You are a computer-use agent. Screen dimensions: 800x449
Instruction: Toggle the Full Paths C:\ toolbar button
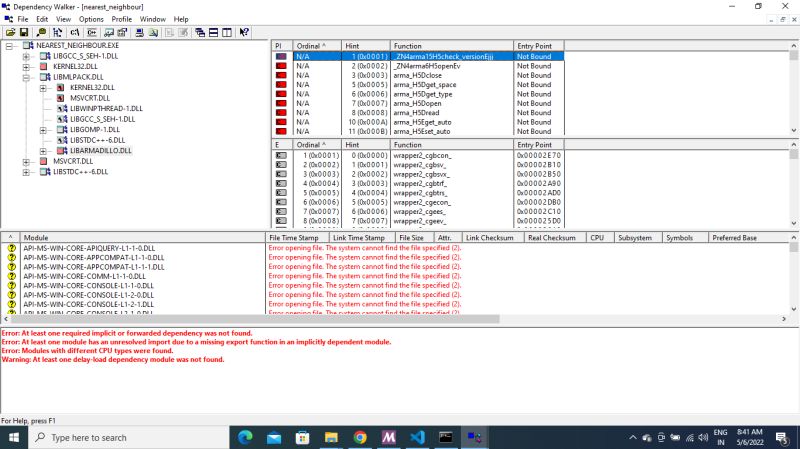tap(74, 32)
